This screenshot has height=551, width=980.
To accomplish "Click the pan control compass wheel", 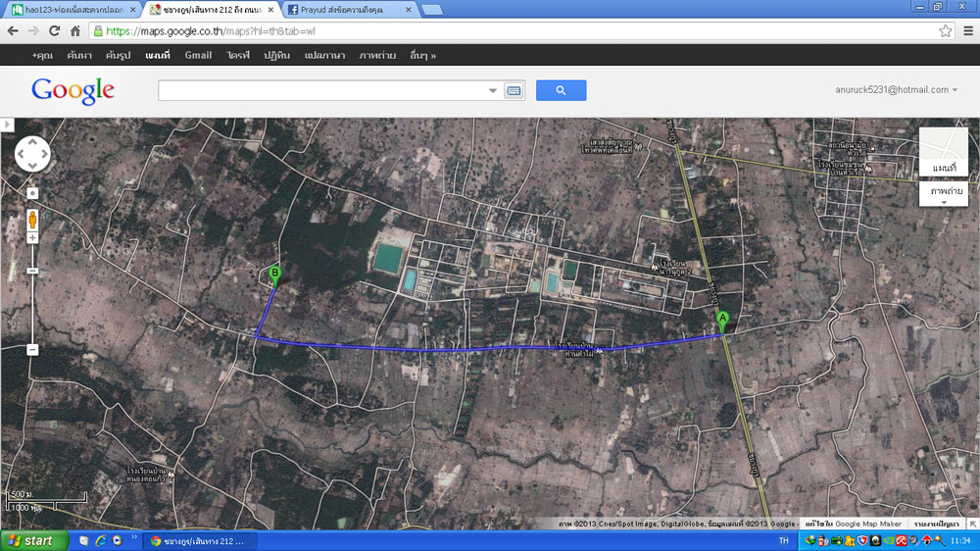I will (32, 154).
